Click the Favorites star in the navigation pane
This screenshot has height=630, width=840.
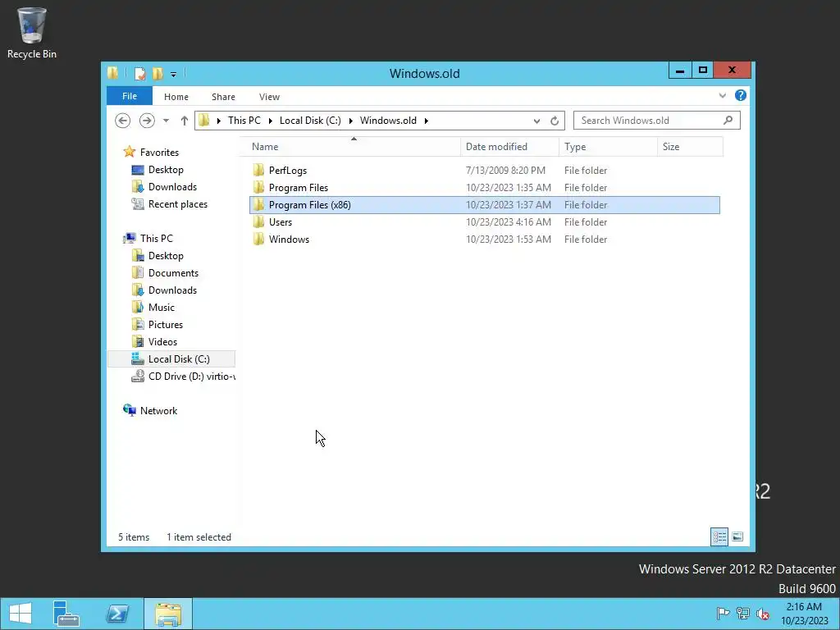(x=129, y=152)
